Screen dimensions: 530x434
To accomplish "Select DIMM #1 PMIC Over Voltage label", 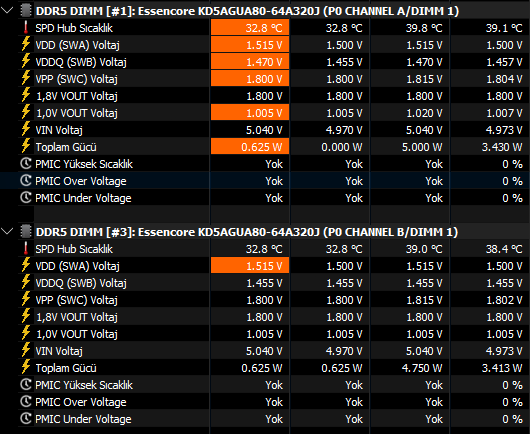I will [81, 181].
